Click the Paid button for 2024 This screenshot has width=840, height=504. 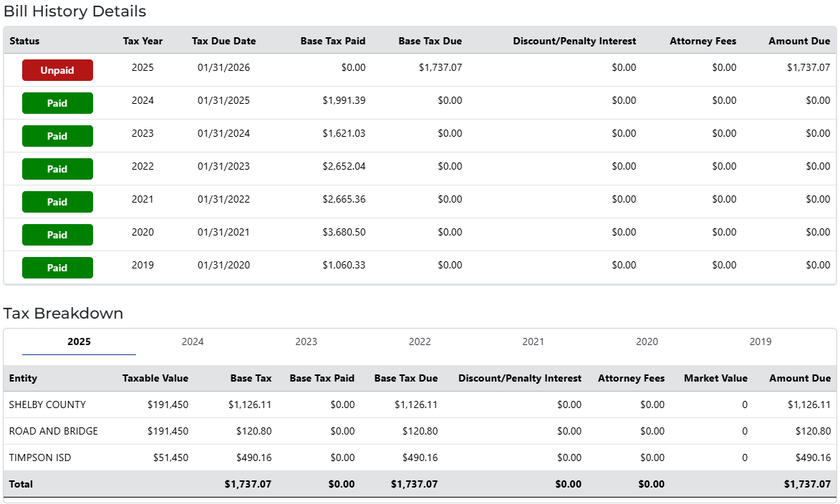pyautogui.click(x=57, y=103)
